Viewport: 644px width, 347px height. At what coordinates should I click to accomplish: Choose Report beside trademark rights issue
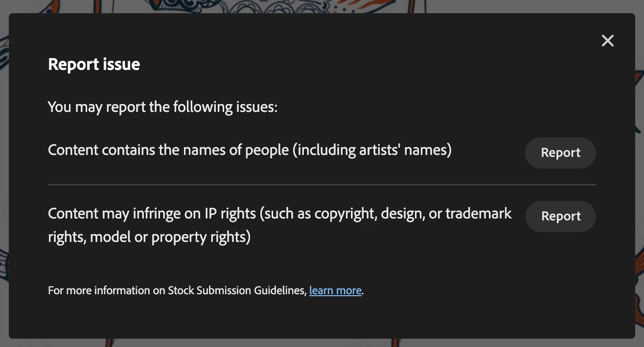(560, 217)
